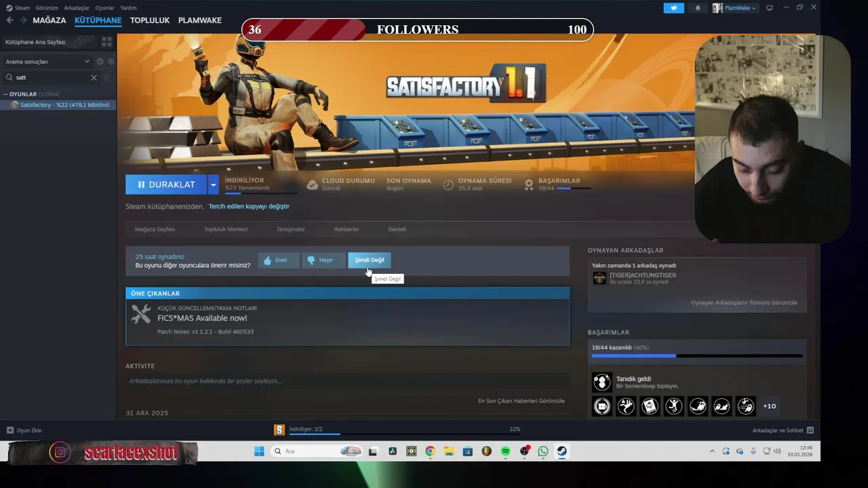Image resolution: width=868 pixels, height=488 pixels.
Task: Open Google Chrome from the taskbar
Action: coord(430,451)
